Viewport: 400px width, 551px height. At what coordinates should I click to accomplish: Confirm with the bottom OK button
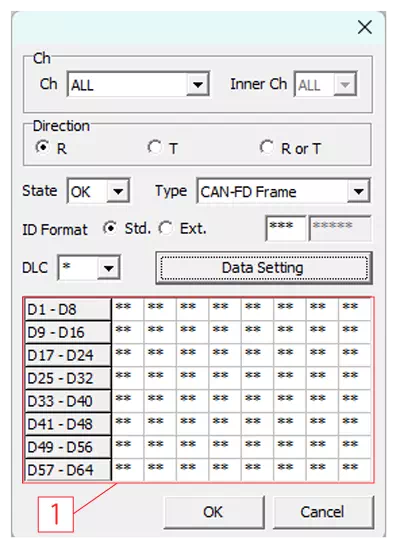tap(214, 512)
